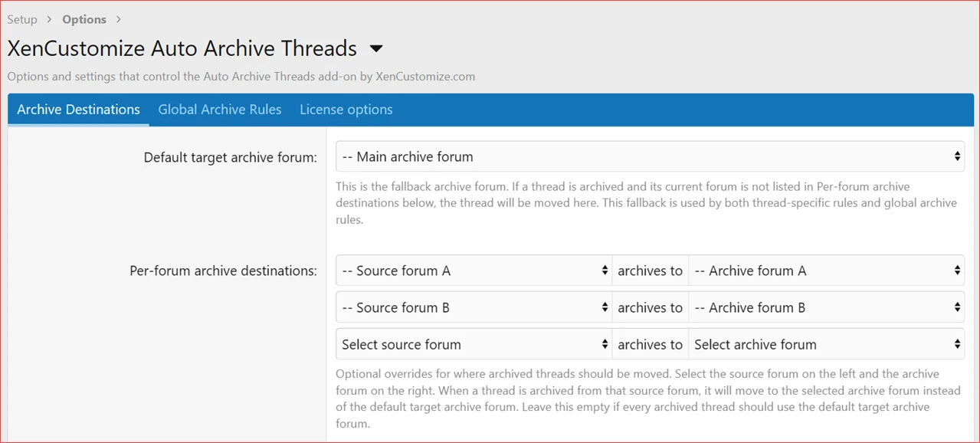Switch to the Global Archive Rules tab

pos(220,110)
